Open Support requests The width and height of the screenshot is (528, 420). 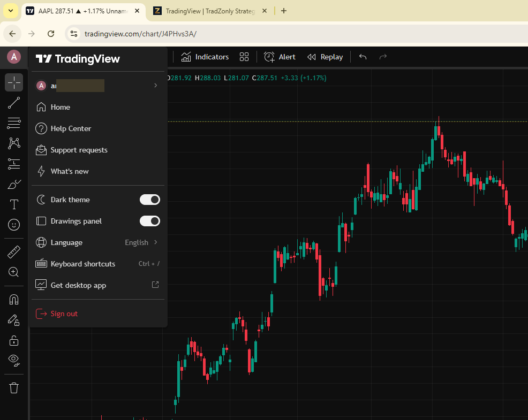[x=97, y=150]
